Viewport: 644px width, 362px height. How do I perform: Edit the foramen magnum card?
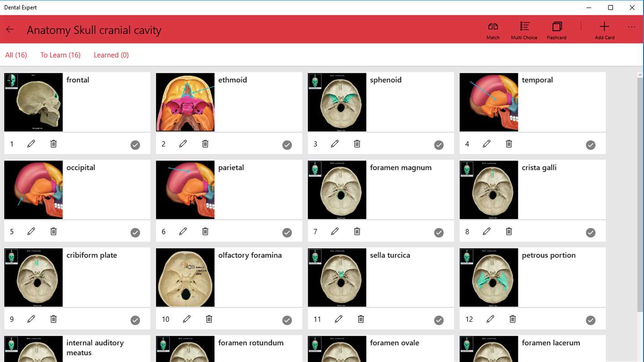[335, 232]
